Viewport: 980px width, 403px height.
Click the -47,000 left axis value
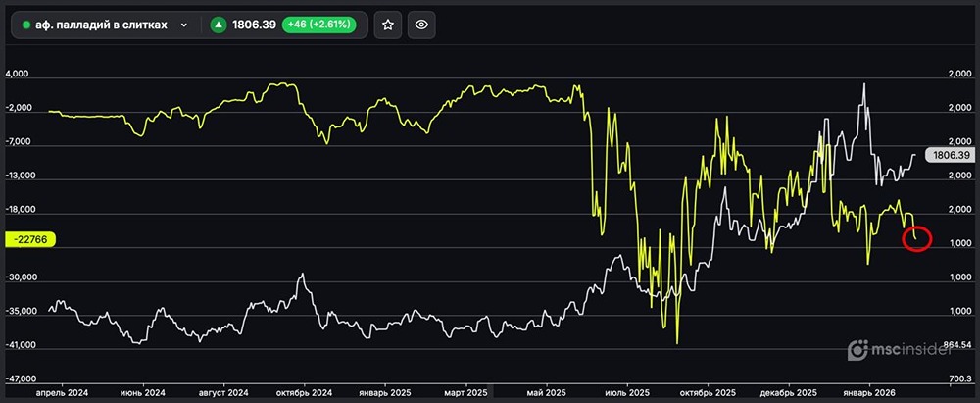(20, 379)
